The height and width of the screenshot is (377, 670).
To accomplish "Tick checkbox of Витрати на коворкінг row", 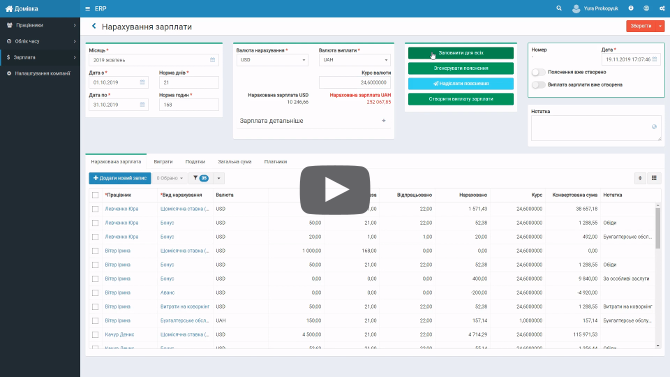I will click(x=95, y=307).
